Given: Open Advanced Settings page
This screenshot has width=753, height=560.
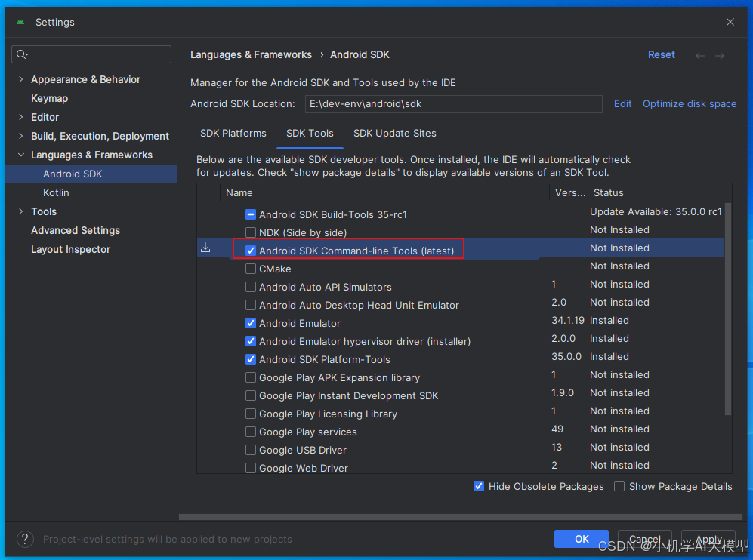Looking at the screenshot, I should [x=76, y=230].
